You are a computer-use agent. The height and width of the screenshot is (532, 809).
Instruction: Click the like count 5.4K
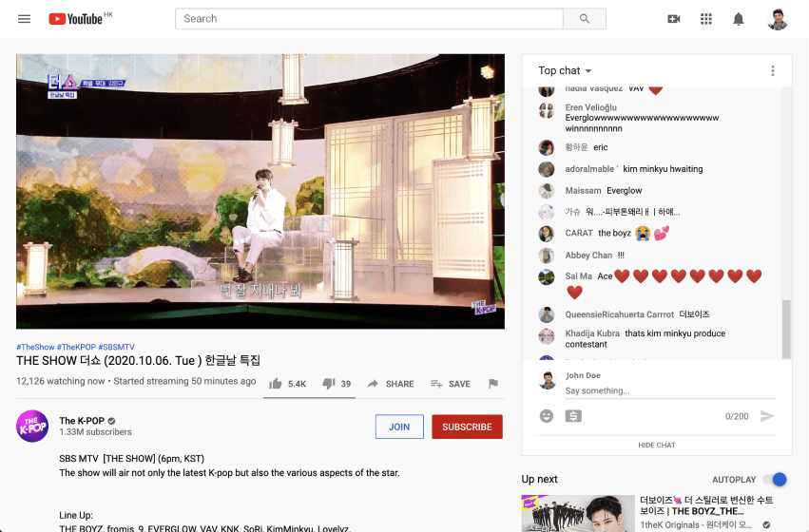coord(297,384)
